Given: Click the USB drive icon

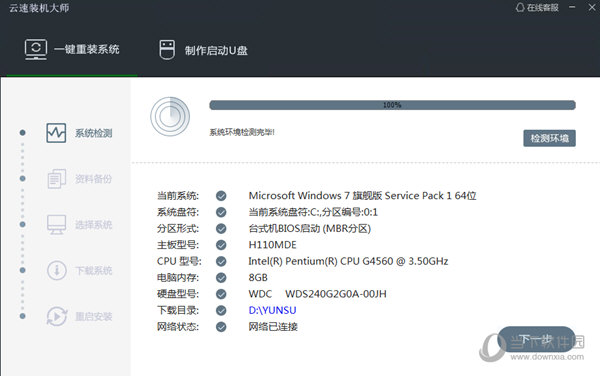Looking at the screenshot, I should pyautogui.click(x=167, y=50).
